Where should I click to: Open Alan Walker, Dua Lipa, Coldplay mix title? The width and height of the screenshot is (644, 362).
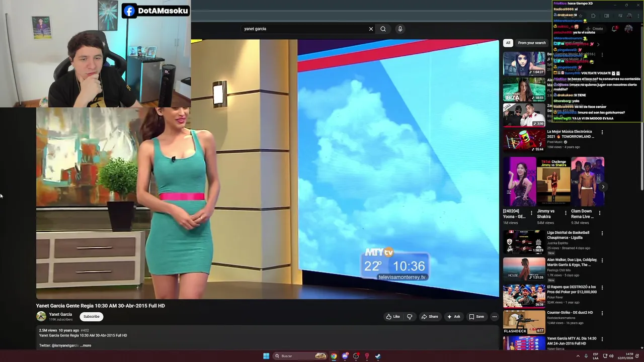pos(572,262)
